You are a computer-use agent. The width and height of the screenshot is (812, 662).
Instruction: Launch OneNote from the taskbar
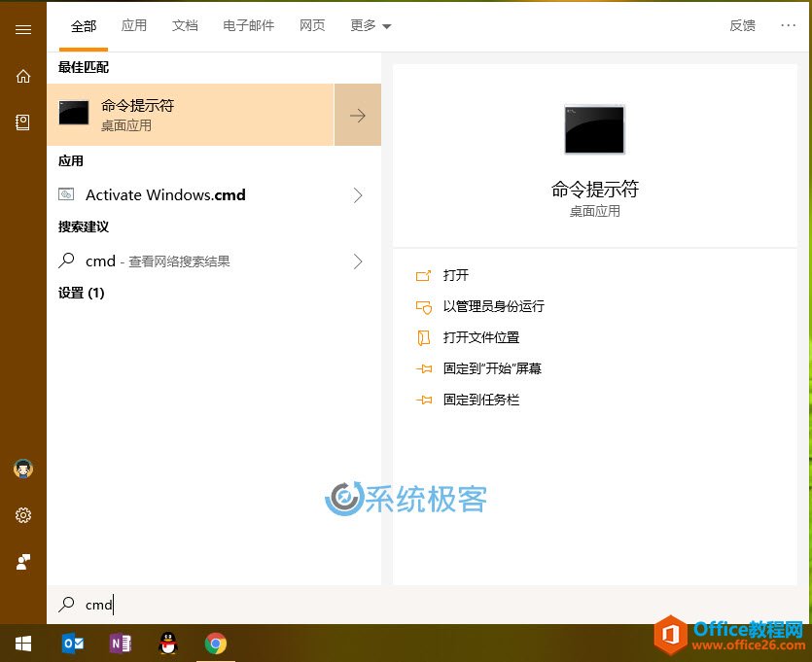pos(121,644)
